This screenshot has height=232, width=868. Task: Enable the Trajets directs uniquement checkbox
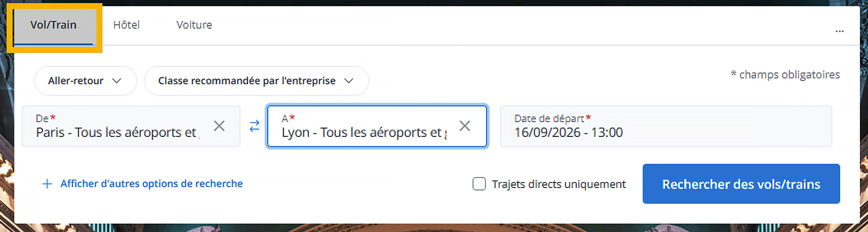pos(479,184)
